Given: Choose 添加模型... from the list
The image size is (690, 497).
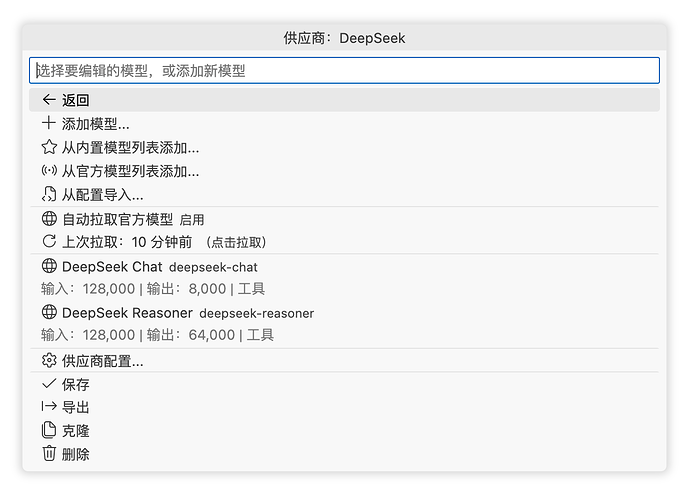Looking at the screenshot, I should (x=344, y=124).
